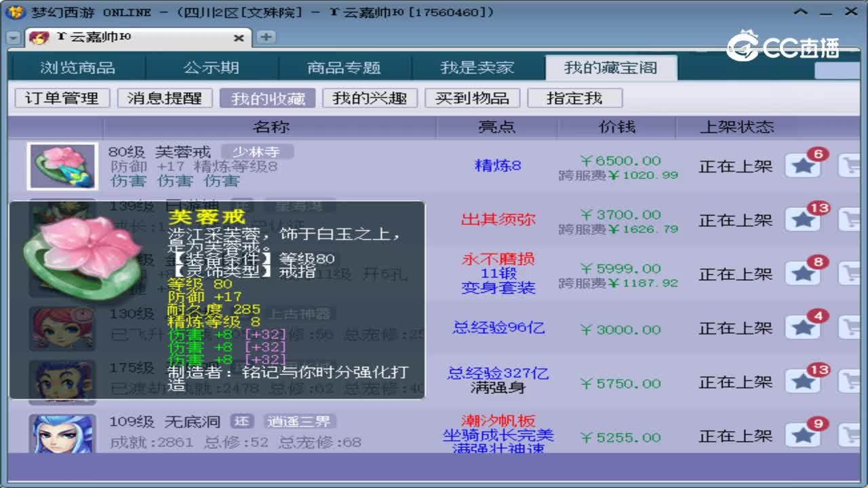Screen dimensions: 868x488
Task: Click 潮汐帆板 highlight text
Action: pos(498,421)
